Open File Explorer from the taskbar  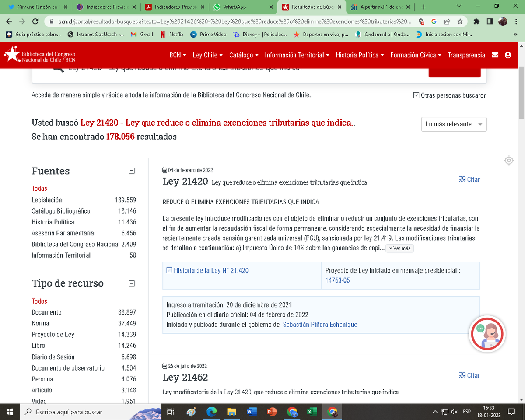click(231, 412)
